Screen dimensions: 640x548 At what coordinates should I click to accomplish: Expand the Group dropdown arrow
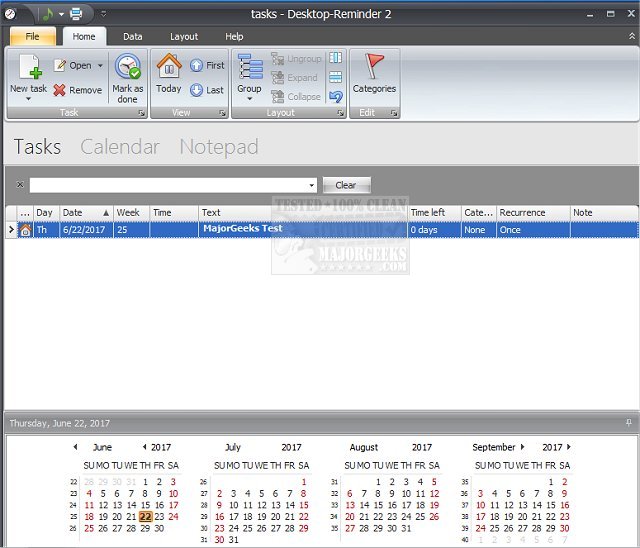pos(249,99)
